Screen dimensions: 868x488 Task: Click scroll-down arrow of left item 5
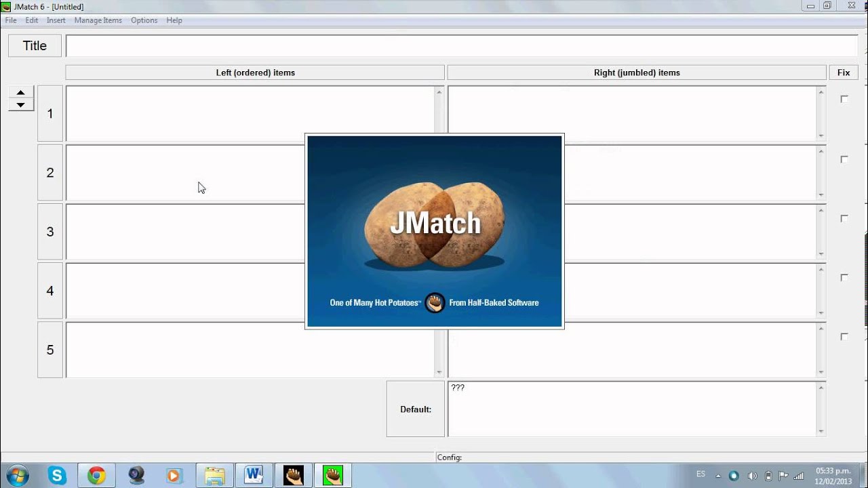[x=439, y=372]
